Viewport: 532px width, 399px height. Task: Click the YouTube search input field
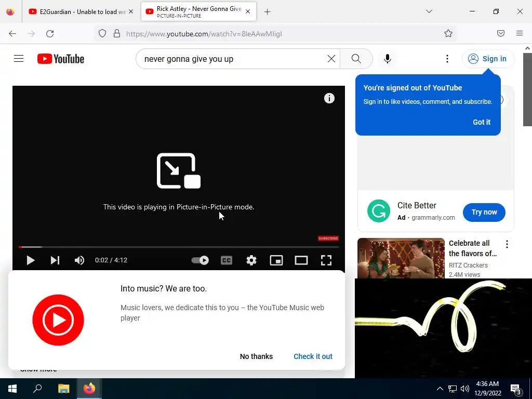pyautogui.click(x=234, y=59)
